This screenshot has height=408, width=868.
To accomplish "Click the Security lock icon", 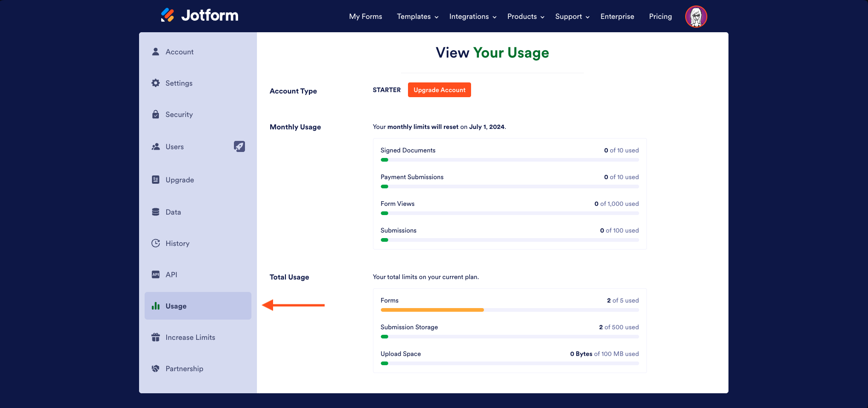I will click(156, 114).
